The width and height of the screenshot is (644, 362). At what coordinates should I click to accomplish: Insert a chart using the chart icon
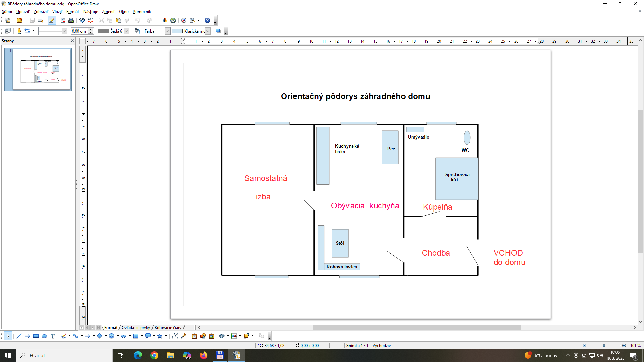click(x=165, y=20)
